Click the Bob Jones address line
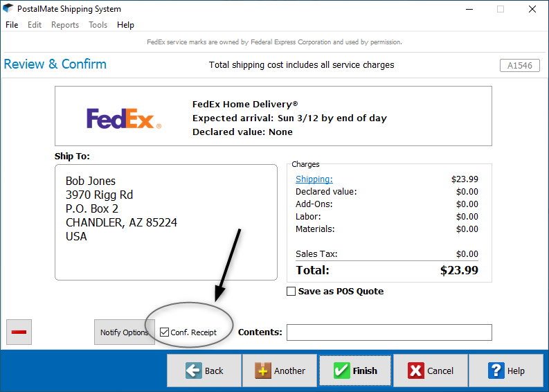The height and width of the screenshot is (392, 549). click(x=90, y=181)
